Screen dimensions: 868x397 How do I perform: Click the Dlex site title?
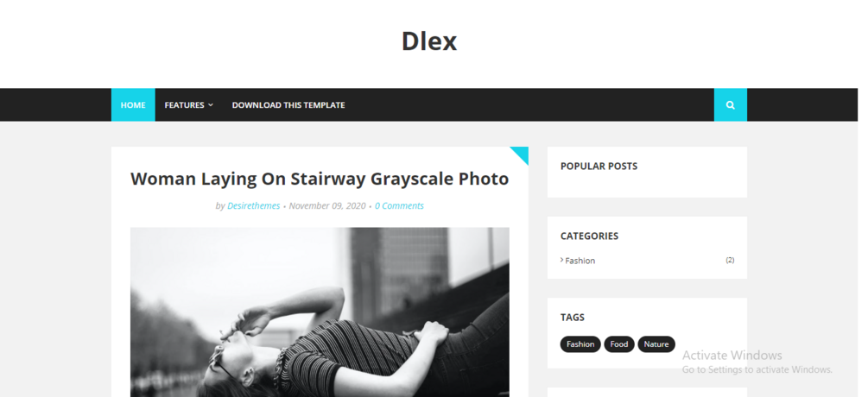click(x=429, y=41)
